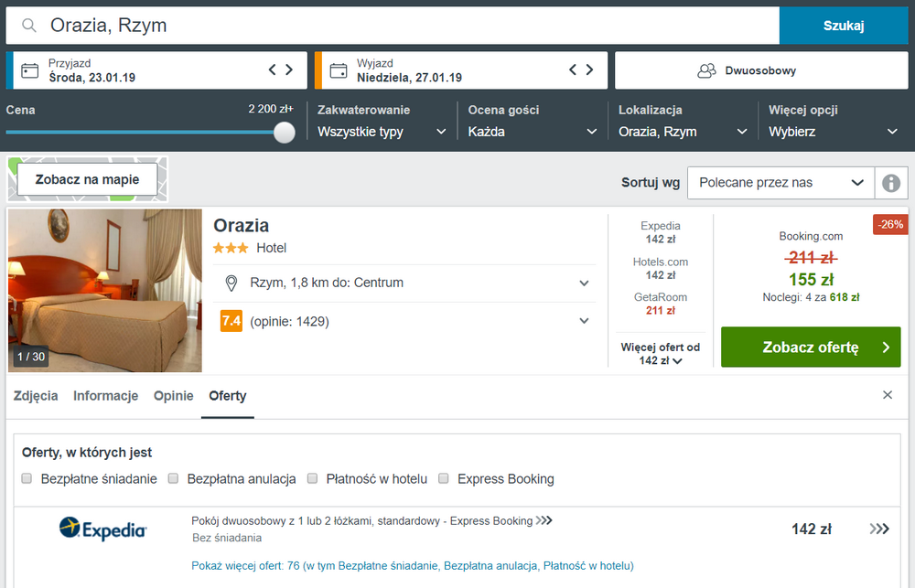
Task: Click the 7.4 rating badge
Action: [231, 321]
